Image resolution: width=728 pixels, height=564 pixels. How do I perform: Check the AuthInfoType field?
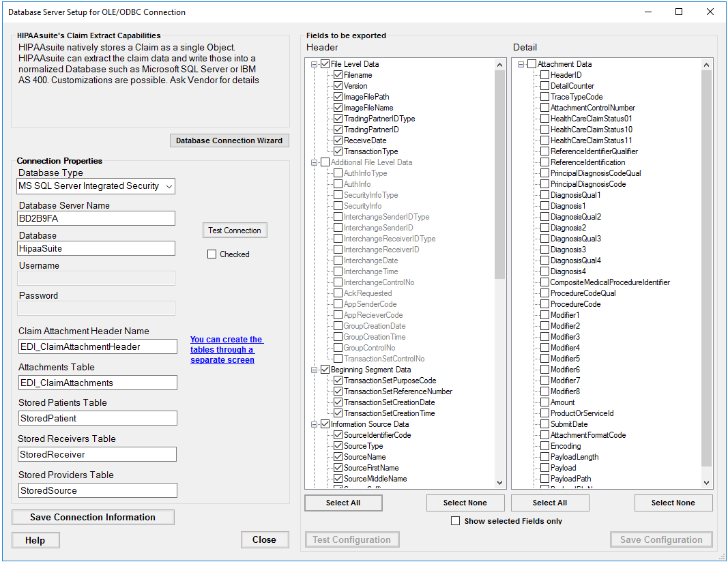point(337,173)
